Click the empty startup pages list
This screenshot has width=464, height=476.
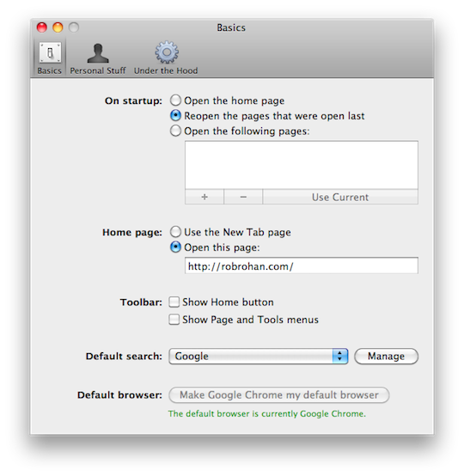(302, 165)
